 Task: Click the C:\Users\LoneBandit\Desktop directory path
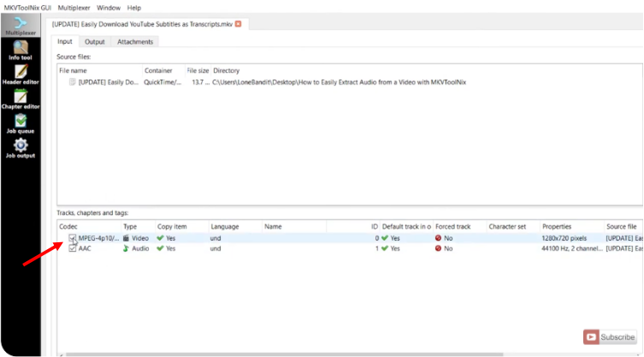(340, 82)
